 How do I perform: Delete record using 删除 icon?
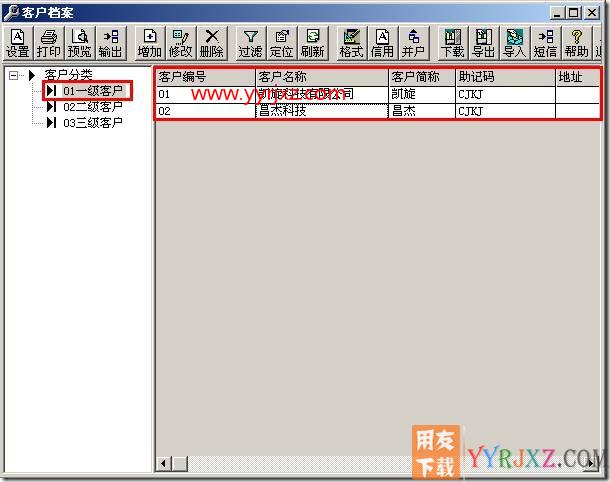point(212,44)
